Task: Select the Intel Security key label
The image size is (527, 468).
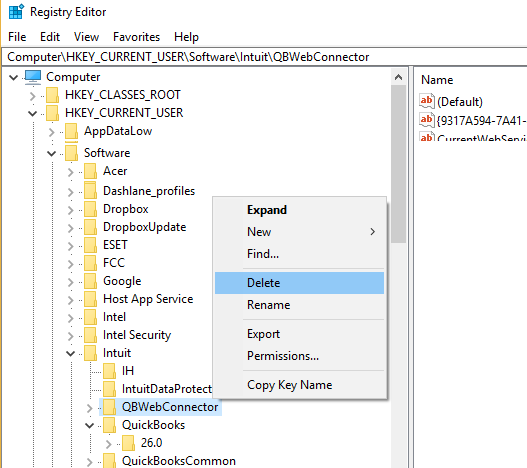Action: click(137, 335)
